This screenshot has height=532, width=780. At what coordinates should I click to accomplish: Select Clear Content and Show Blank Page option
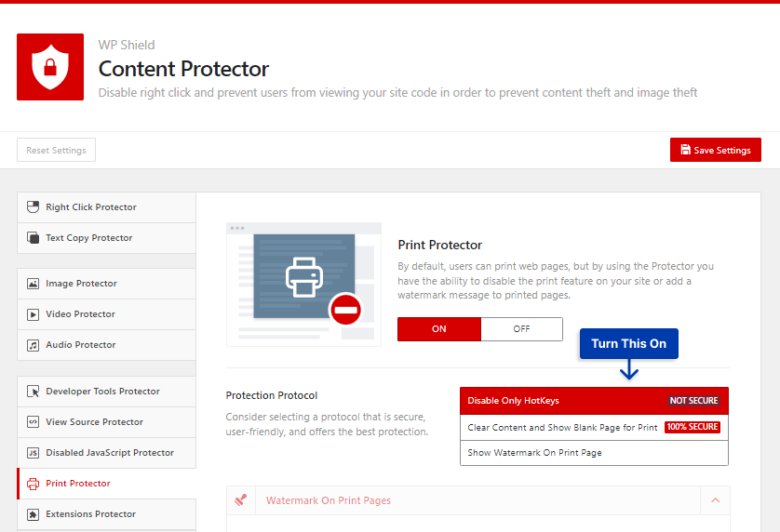click(x=594, y=427)
